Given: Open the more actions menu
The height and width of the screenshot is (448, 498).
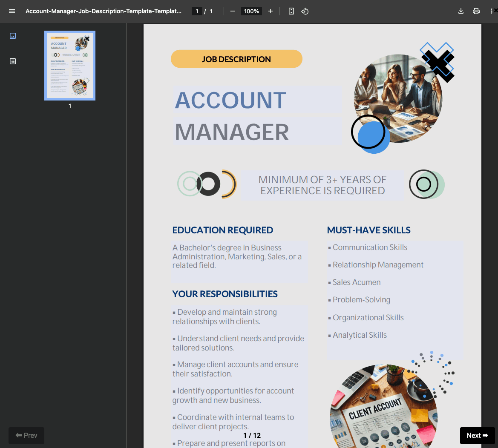Looking at the screenshot, I should (492, 11).
